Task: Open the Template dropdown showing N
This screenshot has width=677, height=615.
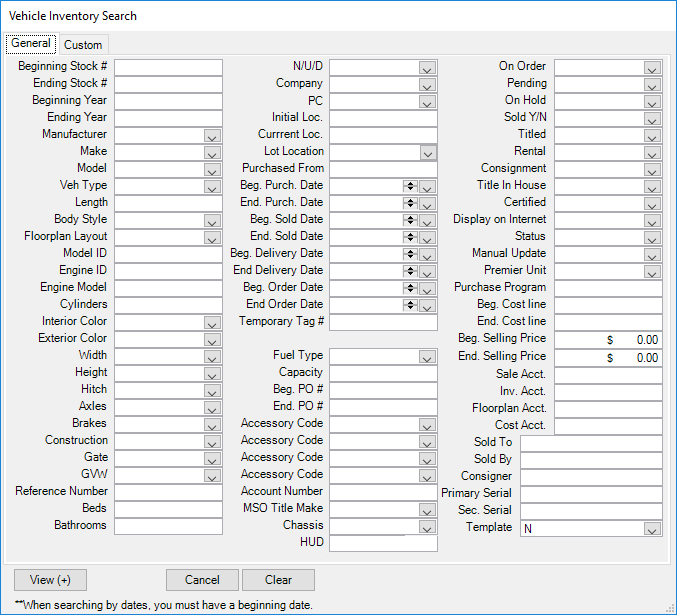Action: 652,529
